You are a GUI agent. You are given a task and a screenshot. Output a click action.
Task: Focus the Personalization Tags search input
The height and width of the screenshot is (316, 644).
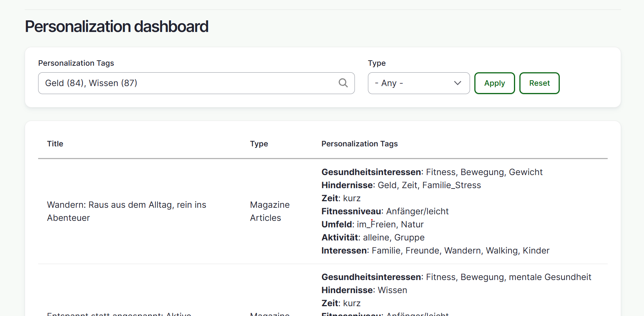pyautogui.click(x=189, y=83)
